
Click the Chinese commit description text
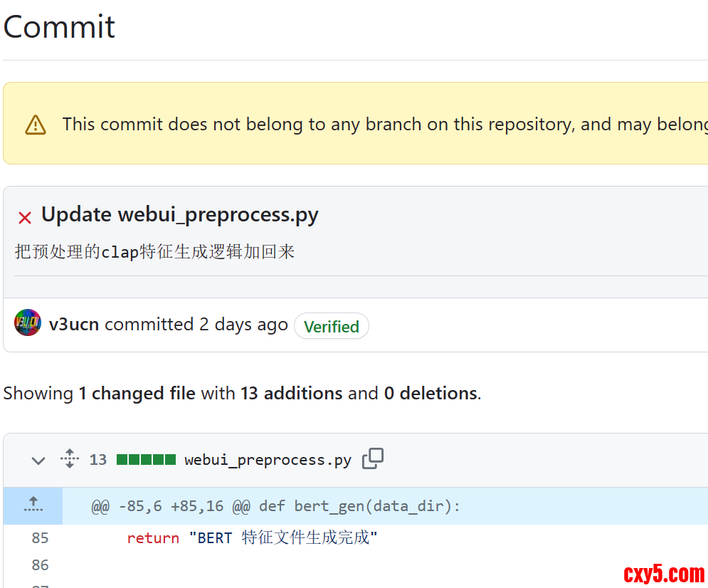[x=154, y=252]
